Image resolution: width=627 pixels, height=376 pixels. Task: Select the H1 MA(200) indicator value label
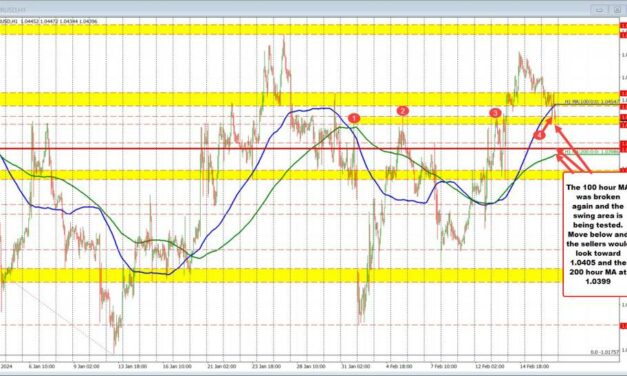pos(591,152)
